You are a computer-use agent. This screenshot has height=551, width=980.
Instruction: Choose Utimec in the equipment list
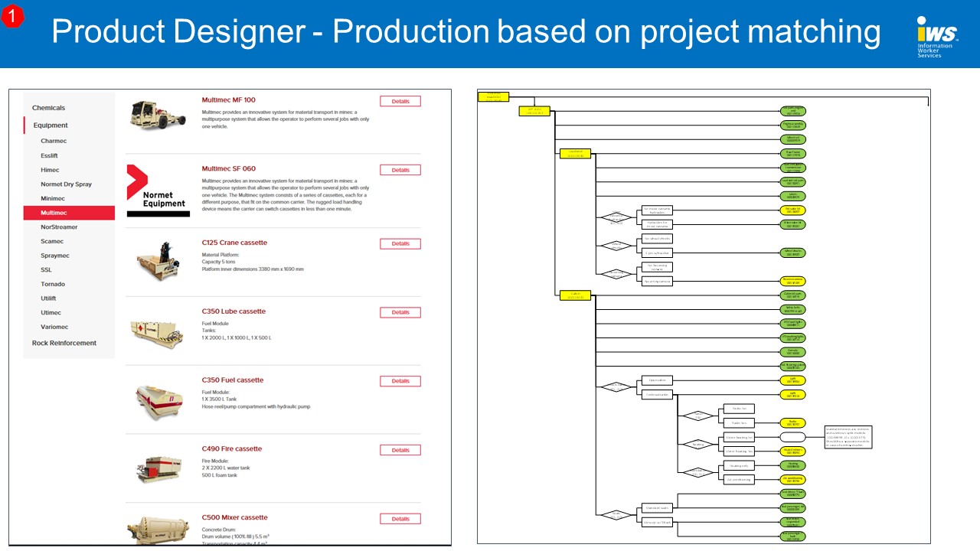pos(51,313)
